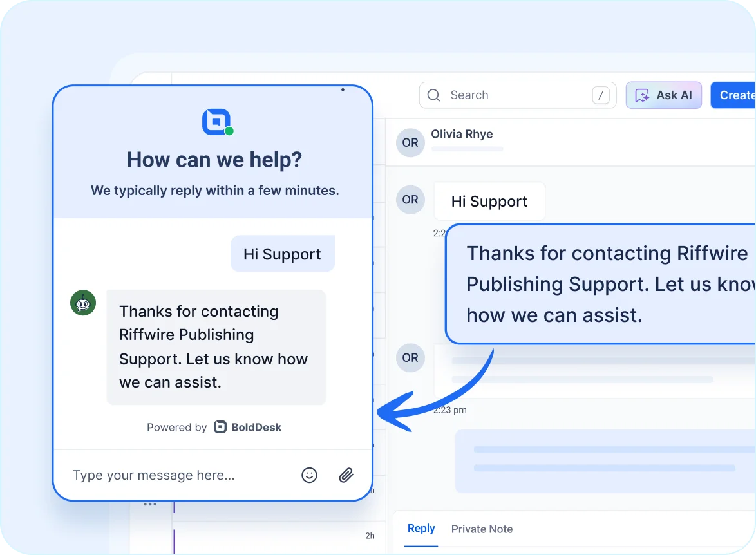756x555 pixels.
Task: Click the Ask AI button
Action: pyautogui.click(x=664, y=95)
